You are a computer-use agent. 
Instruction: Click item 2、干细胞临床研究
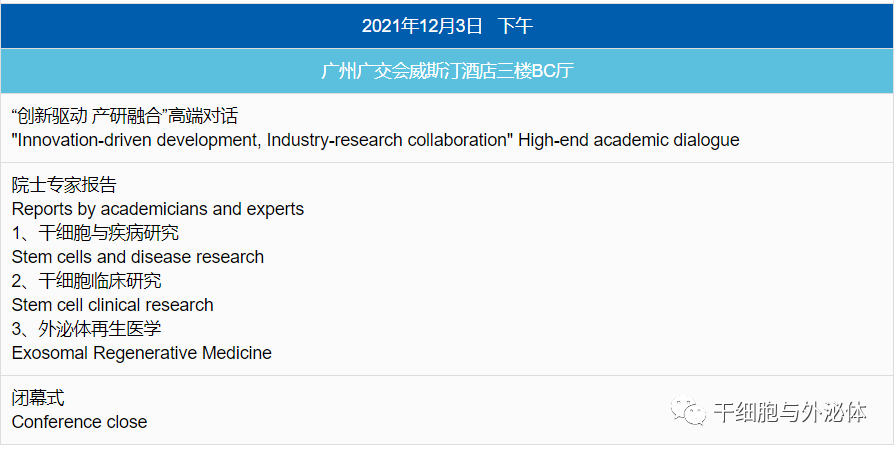(x=86, y=281)
